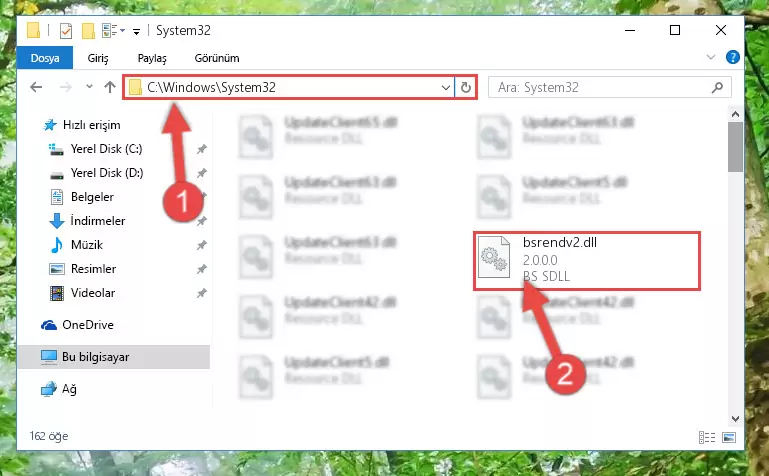Open recent locations dropdown arrow

(89, 87)
